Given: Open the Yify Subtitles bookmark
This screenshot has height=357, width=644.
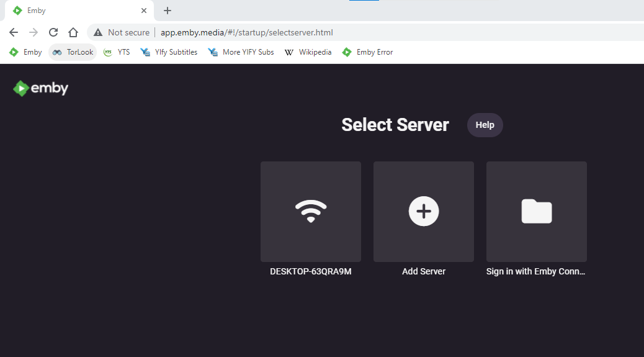Looking at the screenshot, I should pos(169,52).
